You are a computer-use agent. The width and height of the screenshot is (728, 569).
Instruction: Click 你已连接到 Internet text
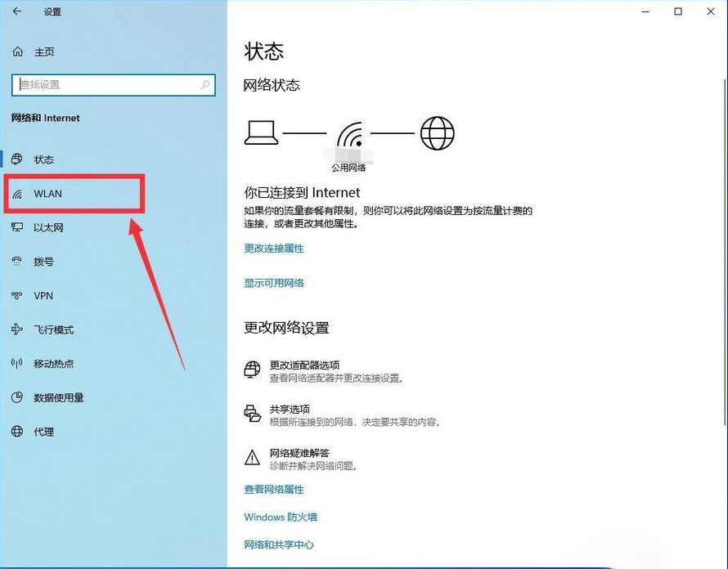(x=303, y=193)
